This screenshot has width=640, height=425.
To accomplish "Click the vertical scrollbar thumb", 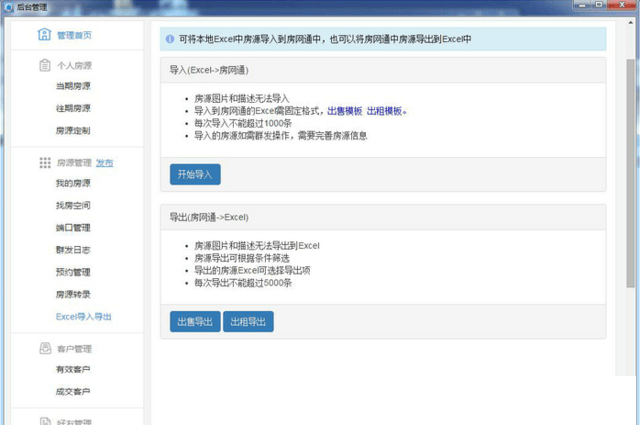I will [x=631, y=174].
